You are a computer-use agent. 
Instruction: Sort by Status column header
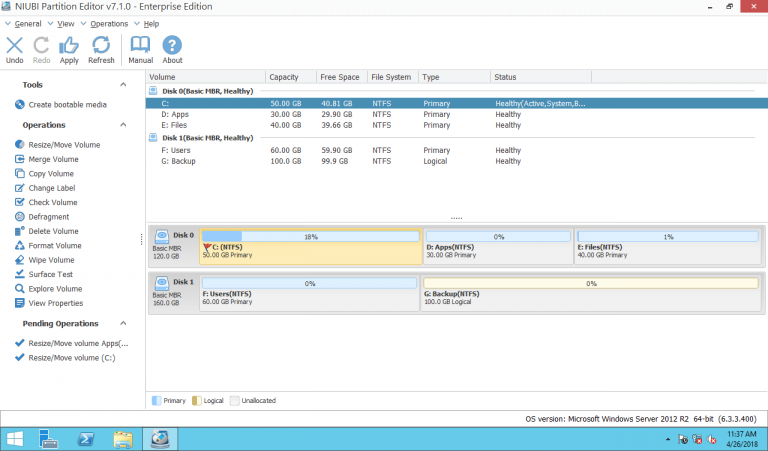pyautogui.click(x=541, y=77)
